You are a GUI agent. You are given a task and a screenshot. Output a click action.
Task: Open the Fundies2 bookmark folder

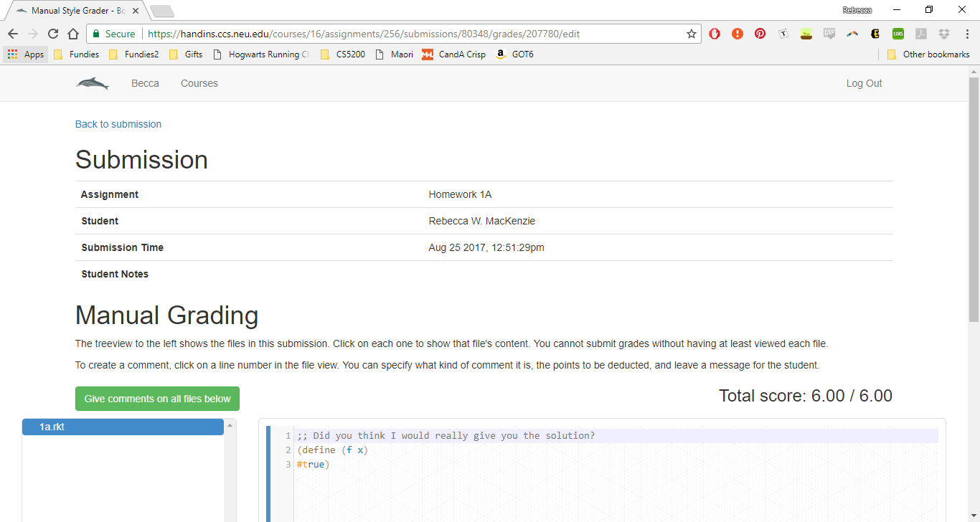click(134, 54)
